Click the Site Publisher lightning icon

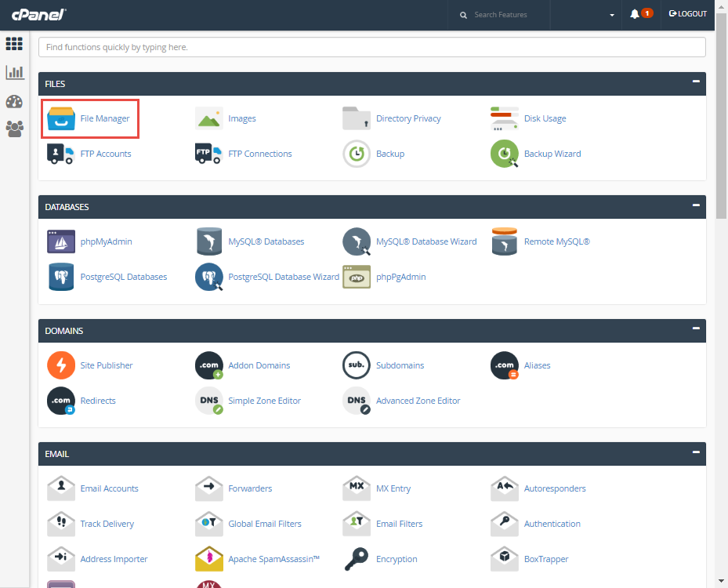[61, 365]
